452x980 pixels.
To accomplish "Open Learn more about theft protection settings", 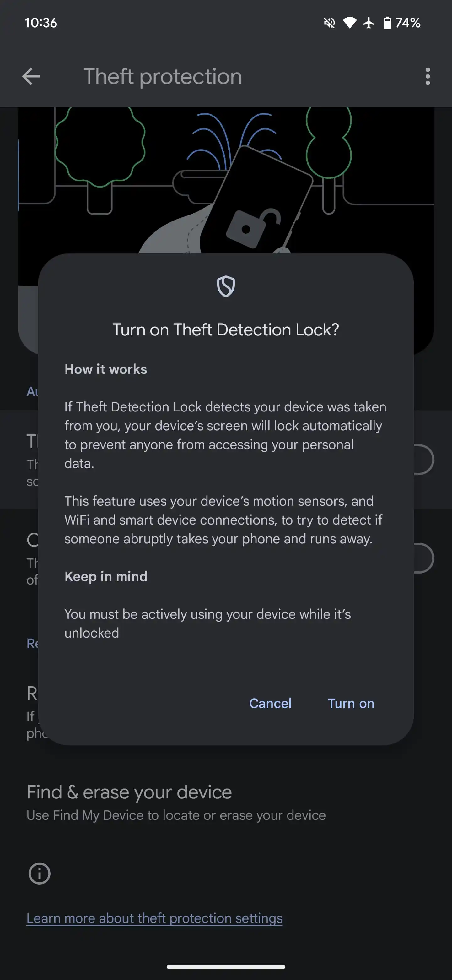I will coord(154,918).
